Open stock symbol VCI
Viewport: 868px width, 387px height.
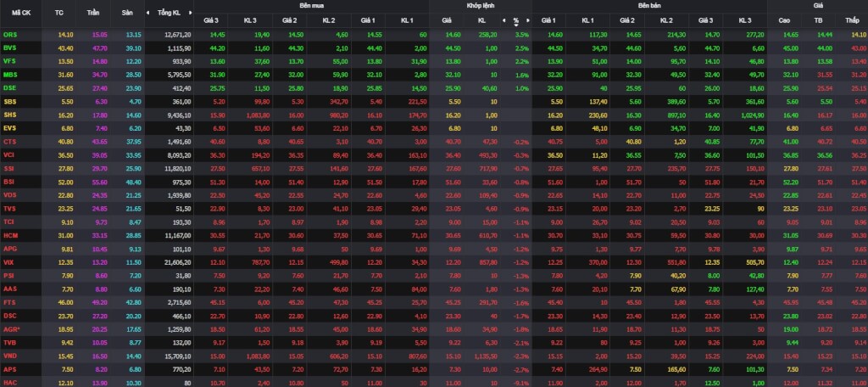9,154
